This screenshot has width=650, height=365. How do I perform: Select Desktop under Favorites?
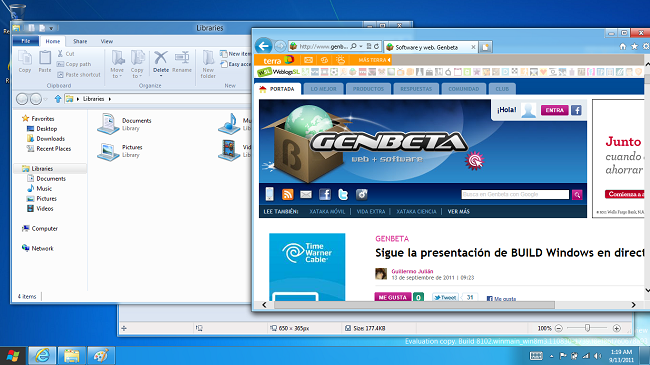click(x=42, y=129)
